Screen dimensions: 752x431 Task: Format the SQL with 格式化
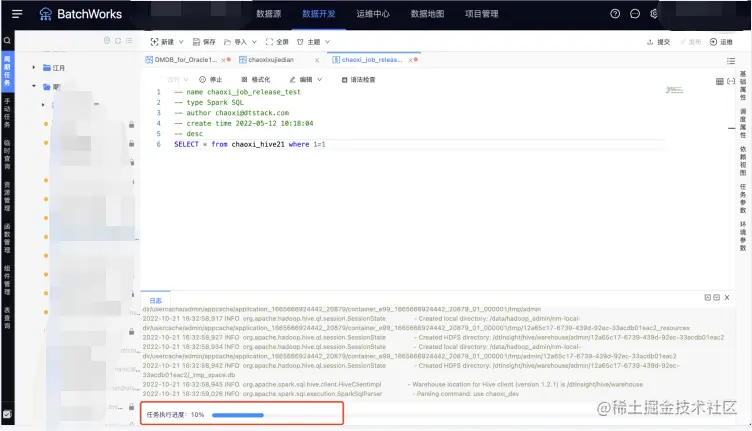[256, 80]
